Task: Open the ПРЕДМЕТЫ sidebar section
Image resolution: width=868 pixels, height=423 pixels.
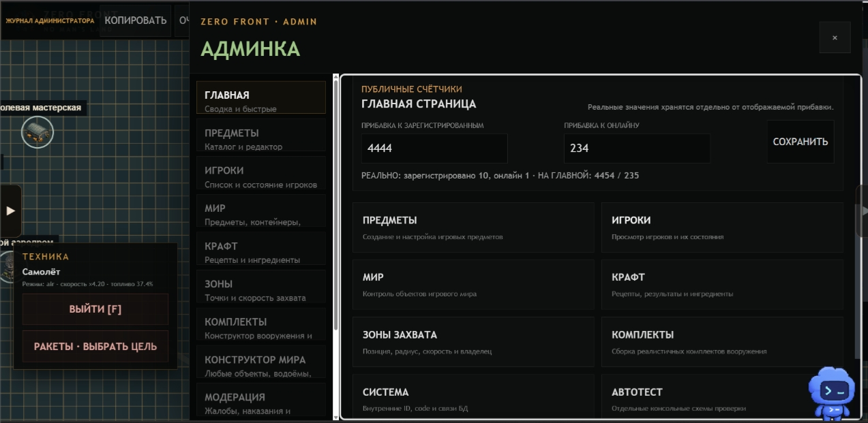Action: click(261, 138)
